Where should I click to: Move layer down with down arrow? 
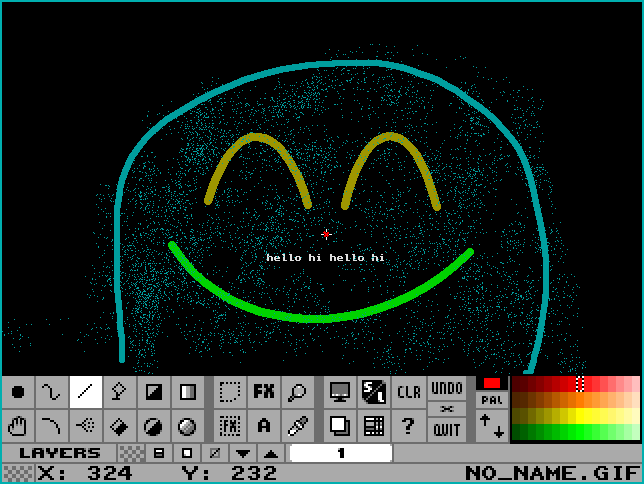243,453
